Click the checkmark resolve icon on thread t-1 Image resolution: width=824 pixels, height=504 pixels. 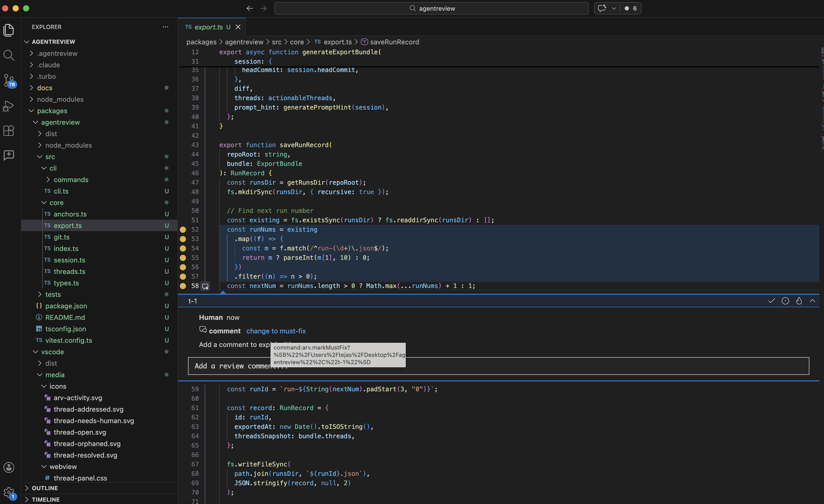tap(771, 301)
